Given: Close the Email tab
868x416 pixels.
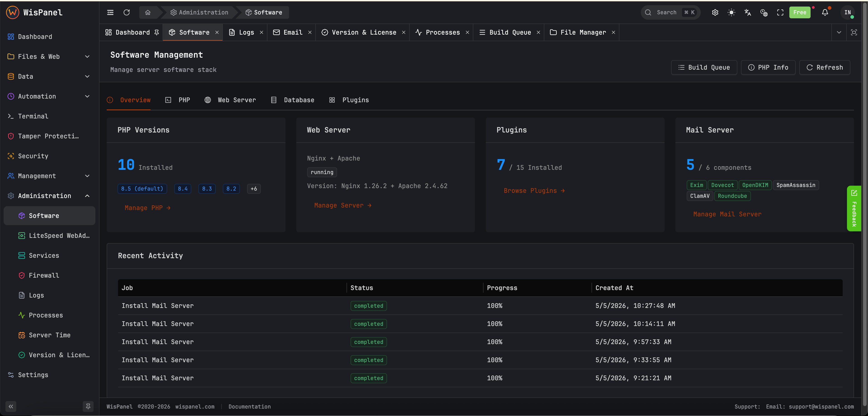Looking at the screenshot, I should (x=310, y=32).
